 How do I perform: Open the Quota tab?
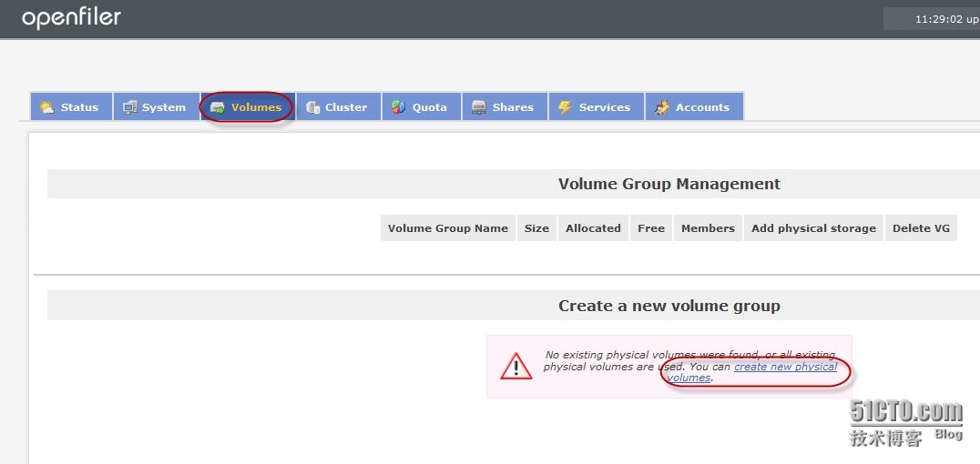point(422,106)
